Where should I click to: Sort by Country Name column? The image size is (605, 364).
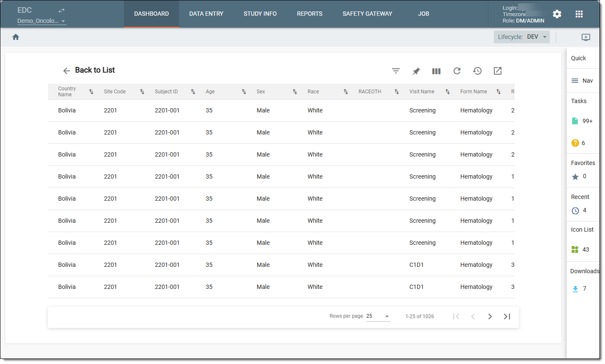point(91,92)
